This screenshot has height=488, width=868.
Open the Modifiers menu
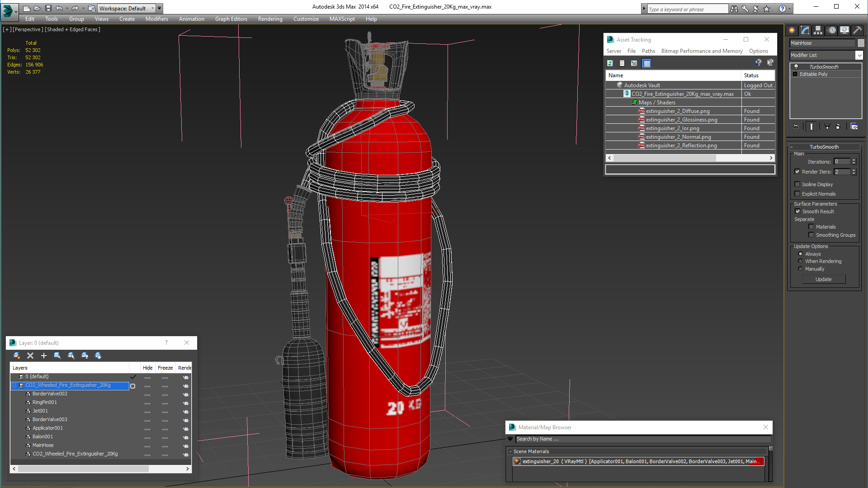coord(156,19)
